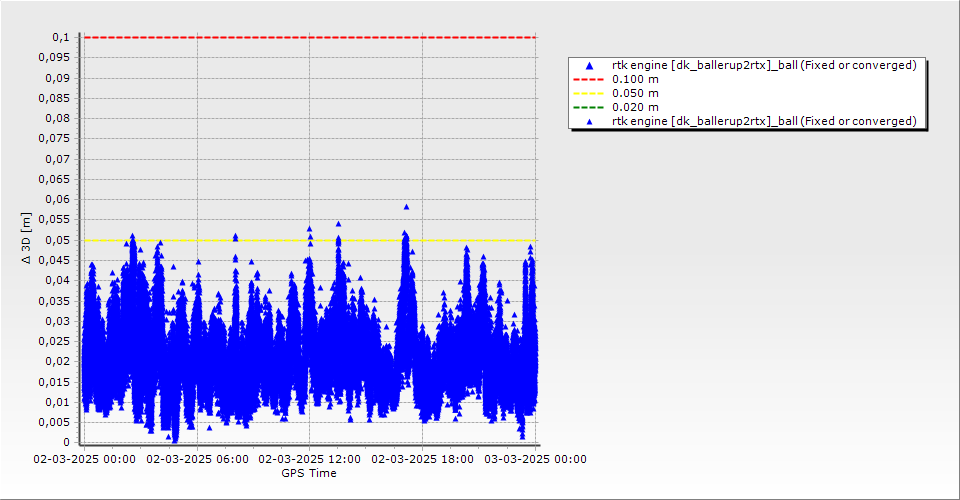Click the 0,075 y-axis value

(x=54, y=138)
